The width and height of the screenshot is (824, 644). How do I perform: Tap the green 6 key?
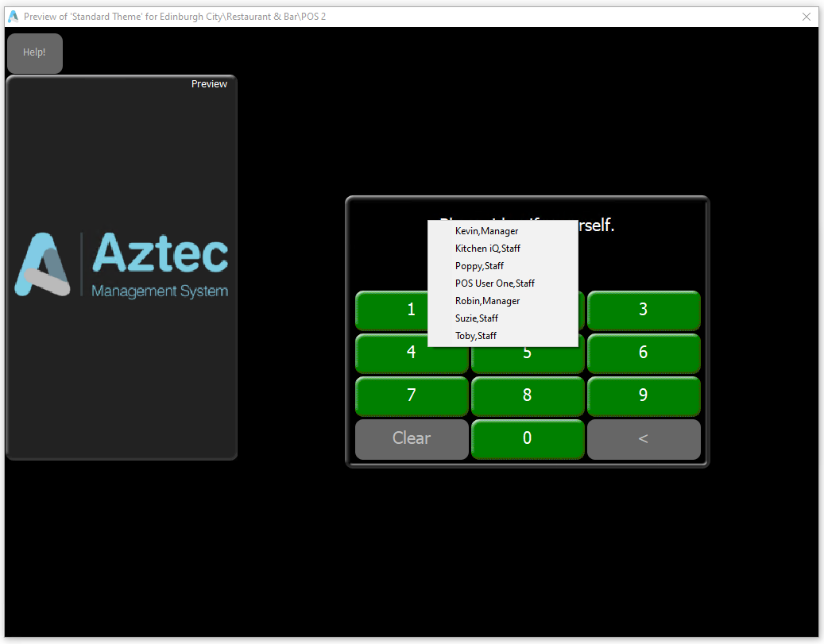point(644,353)
